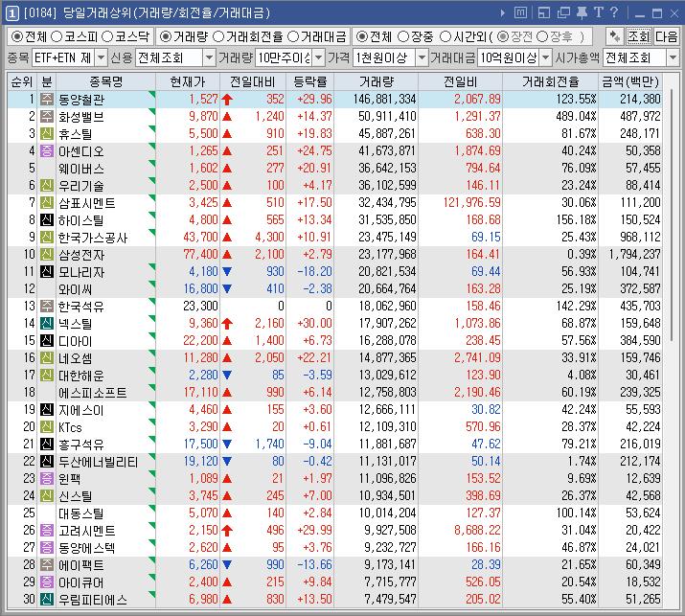Open font settings with the T icon
Image resolution: width=685 pixels, height=616 pixels.
598,12
